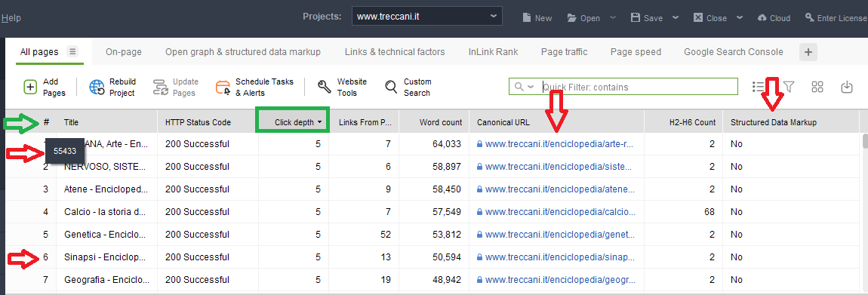The image size is (868, 295).
Task: Switch to Open graph & structured data markup tab
Action: 243,52
